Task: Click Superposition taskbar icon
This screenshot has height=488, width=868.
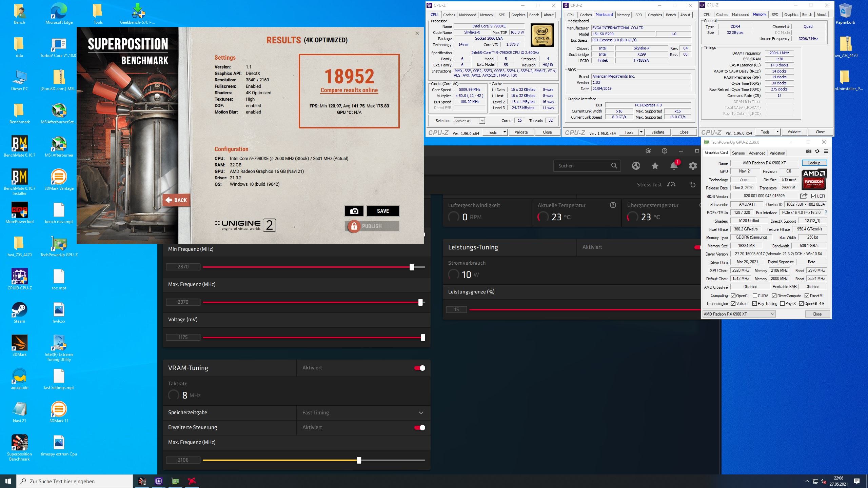Action: (142, 481)
